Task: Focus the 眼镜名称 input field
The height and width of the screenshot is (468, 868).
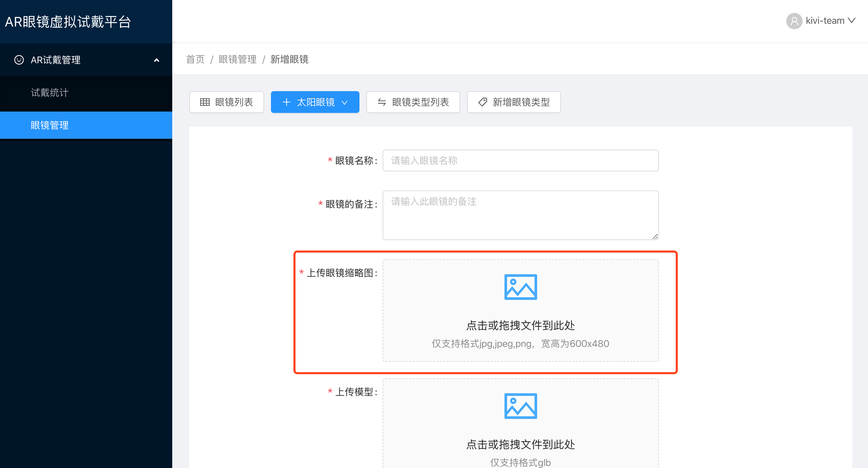Action: click(520, 161)
